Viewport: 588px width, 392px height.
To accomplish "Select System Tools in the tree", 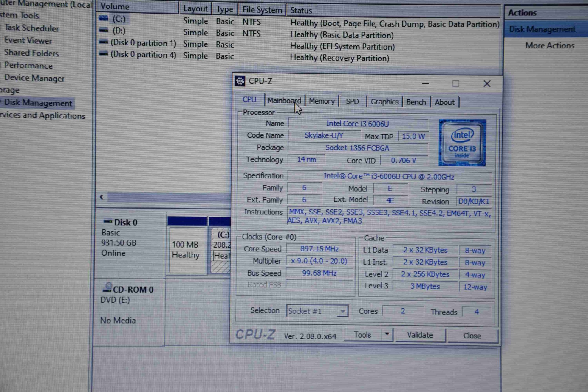I will pyautogui.click(x=19, y=15).
